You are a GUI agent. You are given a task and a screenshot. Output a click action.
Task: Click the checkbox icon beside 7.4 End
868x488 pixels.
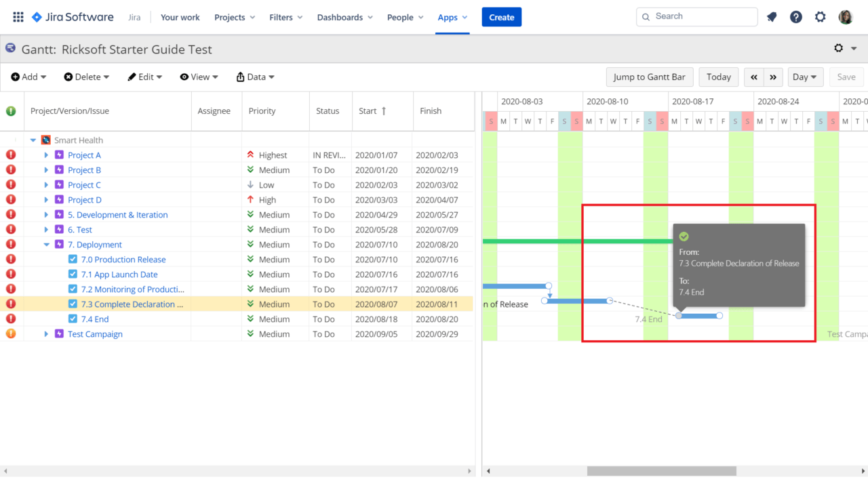72,319
